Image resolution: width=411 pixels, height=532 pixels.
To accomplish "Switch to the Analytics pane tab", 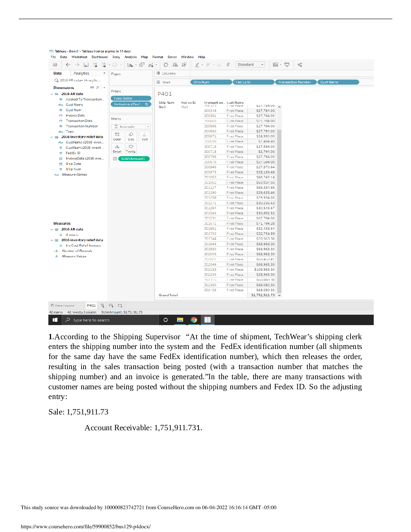I will click(81, 73).
